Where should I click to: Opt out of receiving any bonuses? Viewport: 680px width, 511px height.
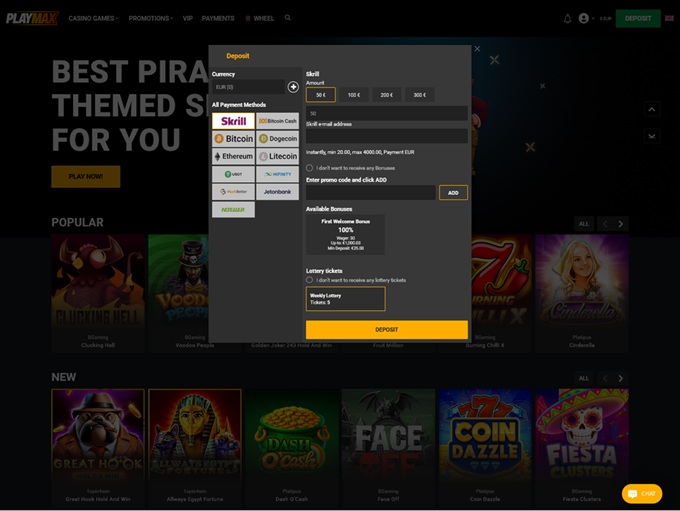(x=310, y=168)
